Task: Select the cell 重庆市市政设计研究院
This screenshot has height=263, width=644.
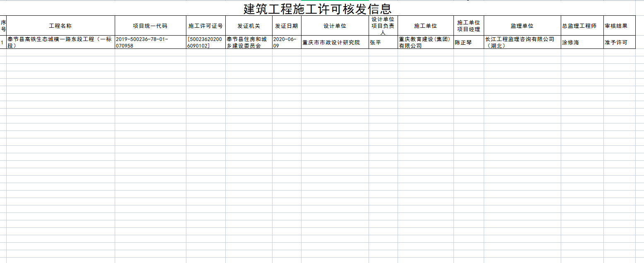Action: pos(335,42)
